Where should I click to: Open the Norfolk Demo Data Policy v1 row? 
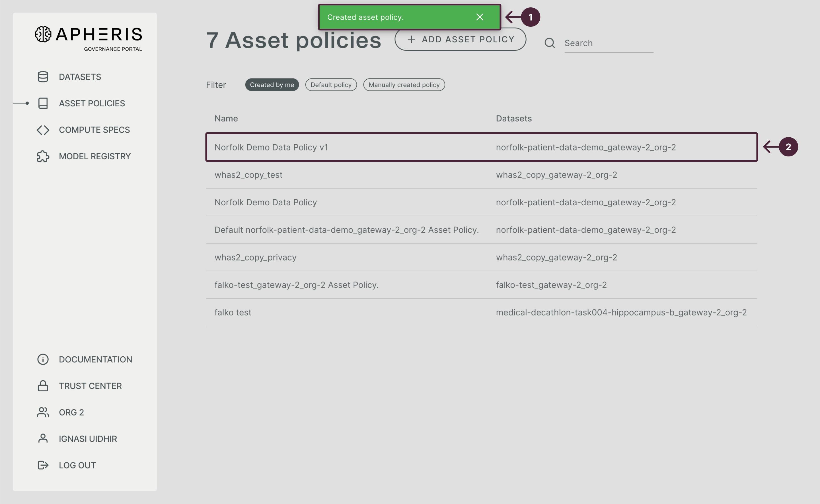click(x=271, y=147)
